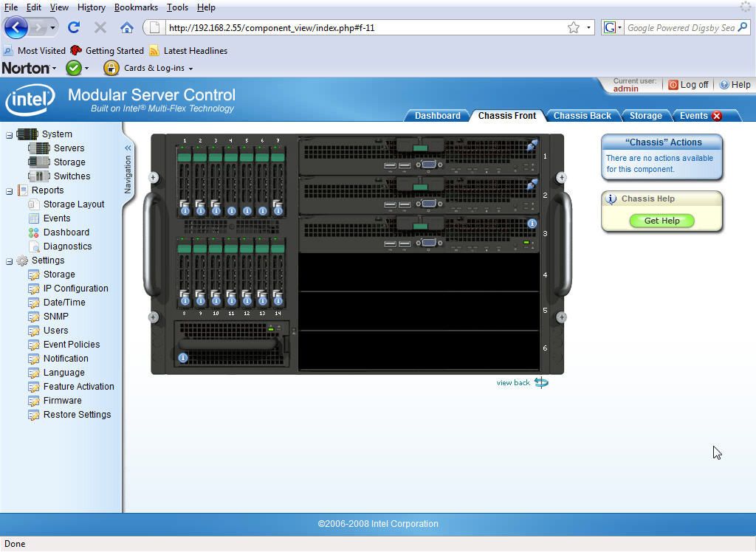Open the History menu
This screenshot has width=756, height=552.
point(91,7)
